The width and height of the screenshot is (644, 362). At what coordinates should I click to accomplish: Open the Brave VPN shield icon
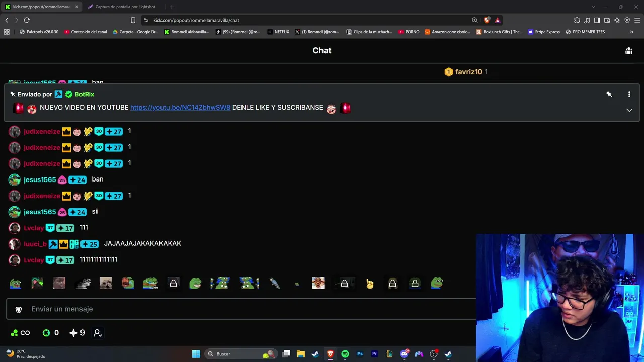[627, 20]
